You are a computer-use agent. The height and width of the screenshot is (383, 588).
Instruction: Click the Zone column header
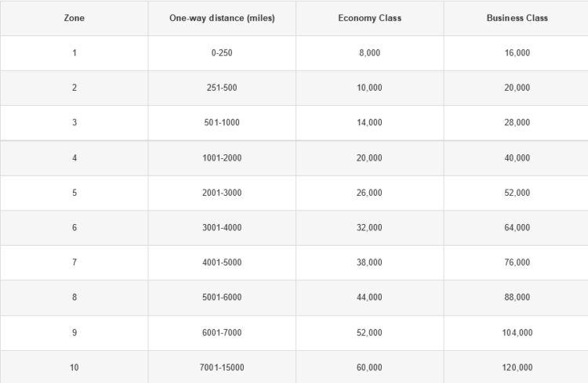pos(74,18)
